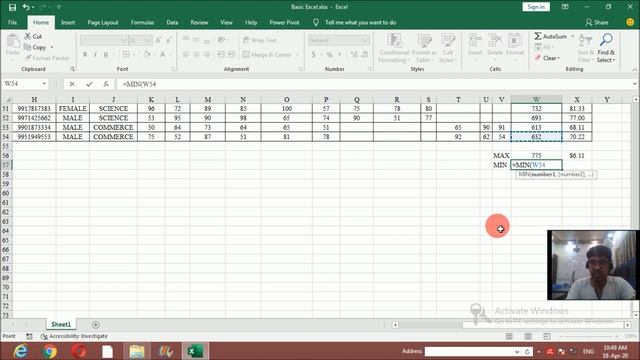The image size is (640, 360).
Task: Toggle Bold formatting
Action: pos(85,54)
